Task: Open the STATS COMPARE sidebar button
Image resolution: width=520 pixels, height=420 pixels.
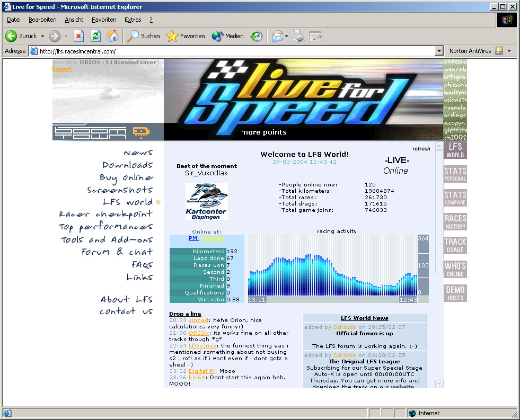Action: [x=455, y=198]
